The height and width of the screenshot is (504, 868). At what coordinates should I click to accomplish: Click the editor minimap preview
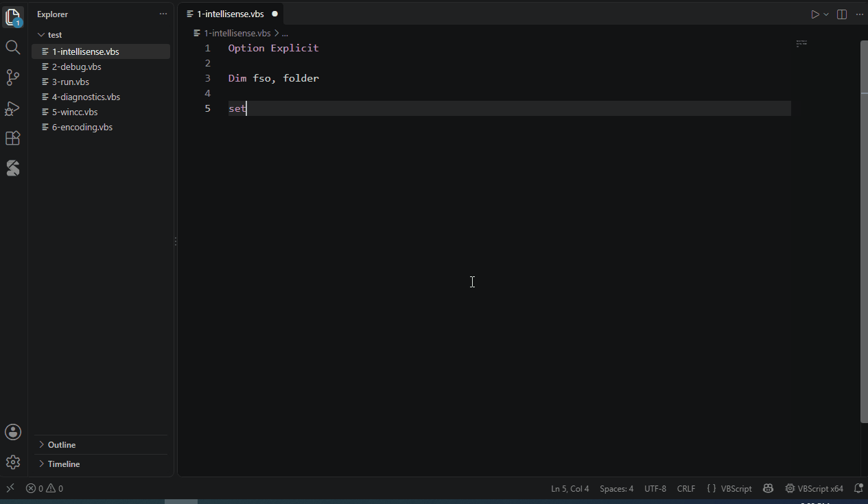click(801, 44)
